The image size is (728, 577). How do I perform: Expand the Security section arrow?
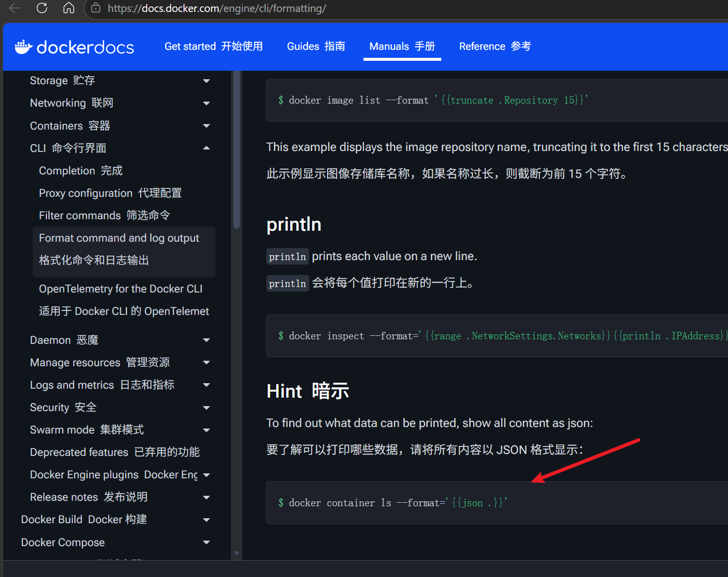click(x=206, y=408)
